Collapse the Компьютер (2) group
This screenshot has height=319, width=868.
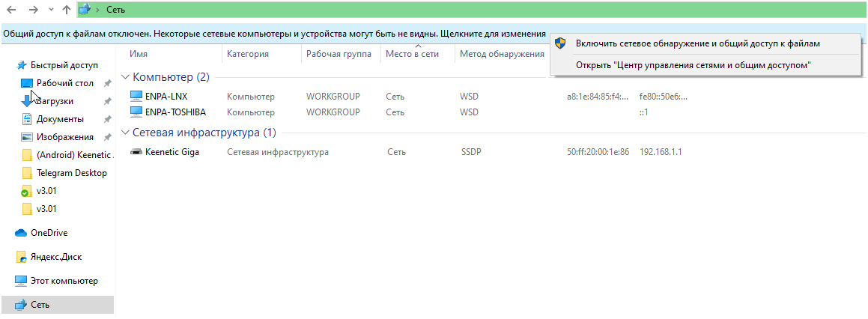click(124, 77)
